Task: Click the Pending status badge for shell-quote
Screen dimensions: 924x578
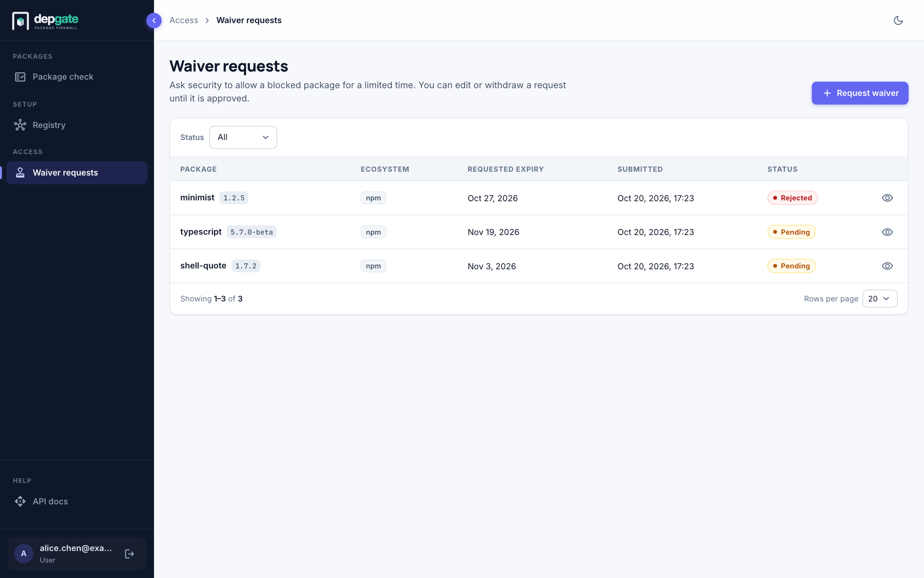Action: coord(791,266)
